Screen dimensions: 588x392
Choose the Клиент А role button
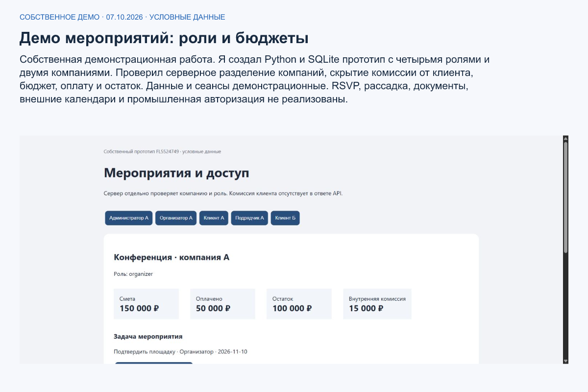(x=214, y=218)
